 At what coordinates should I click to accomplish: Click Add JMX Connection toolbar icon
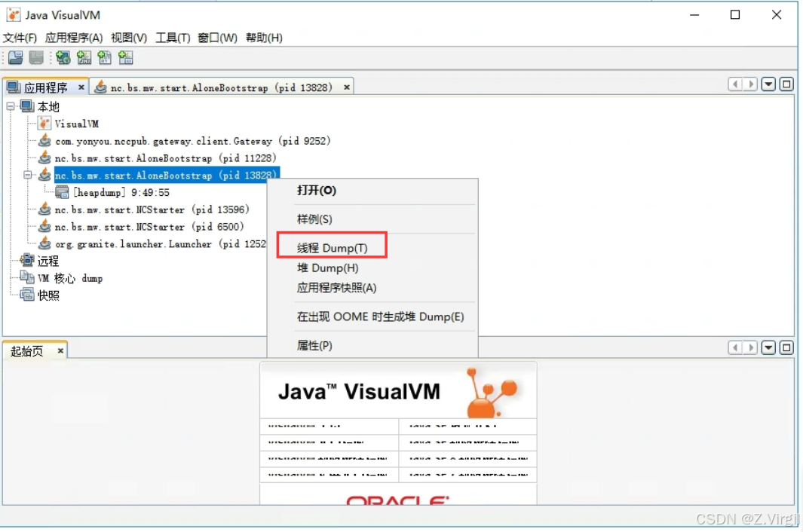[x=84, y=58]
